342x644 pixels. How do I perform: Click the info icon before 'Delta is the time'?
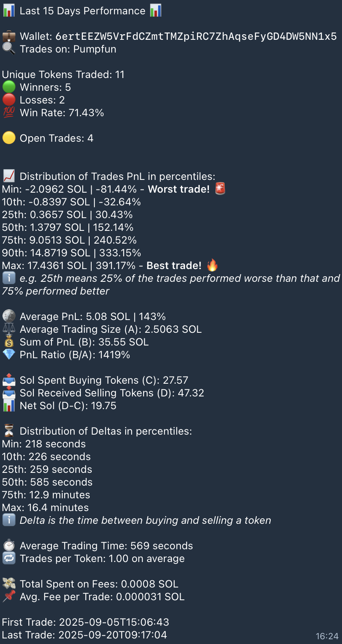(x=9, y=520)
